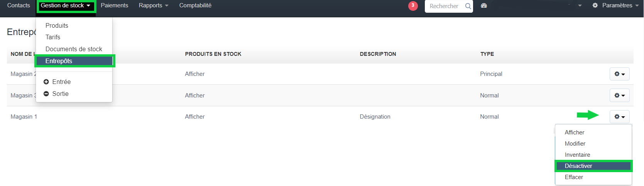Click the minus icon beside Sortie
The image size is (644, 186).
click(46, 94)
